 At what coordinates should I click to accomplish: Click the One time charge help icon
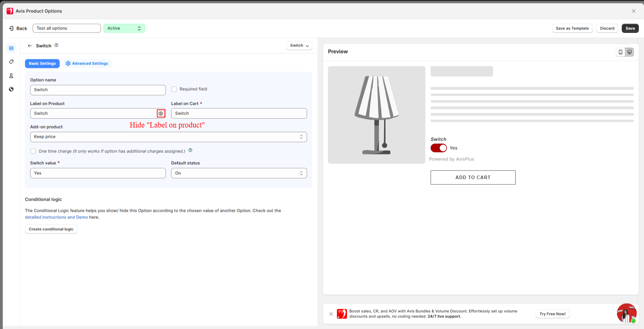coord(190,150)
